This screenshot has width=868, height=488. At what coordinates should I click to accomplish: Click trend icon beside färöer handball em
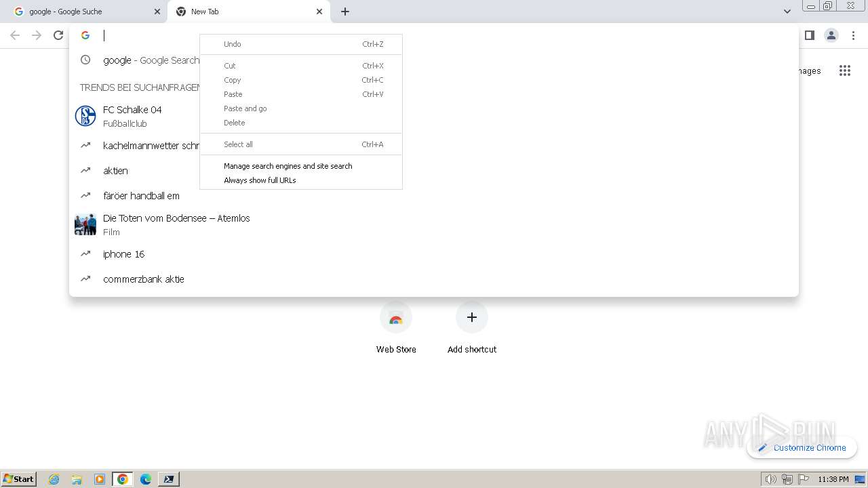85,195
